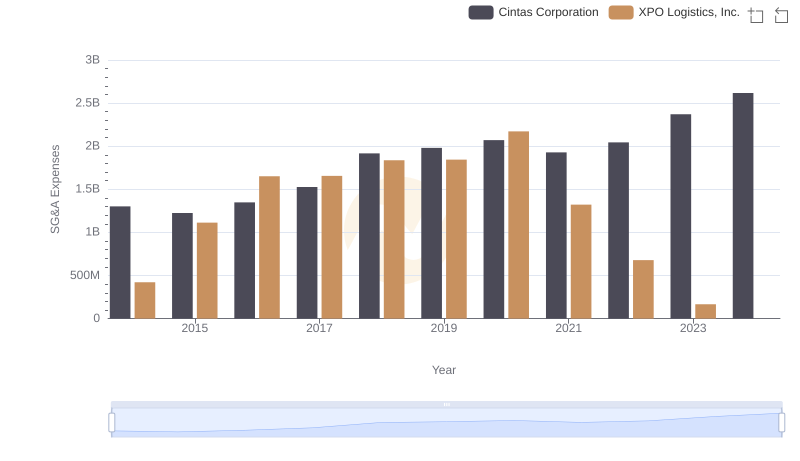
Task: Click the Cintas bar for 2014
Action: pos(120,263)
